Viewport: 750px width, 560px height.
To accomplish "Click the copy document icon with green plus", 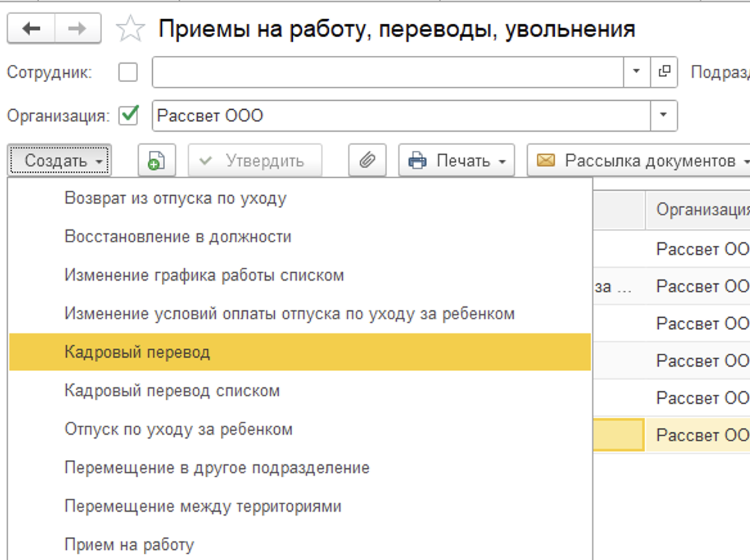I will coord(157,161).
